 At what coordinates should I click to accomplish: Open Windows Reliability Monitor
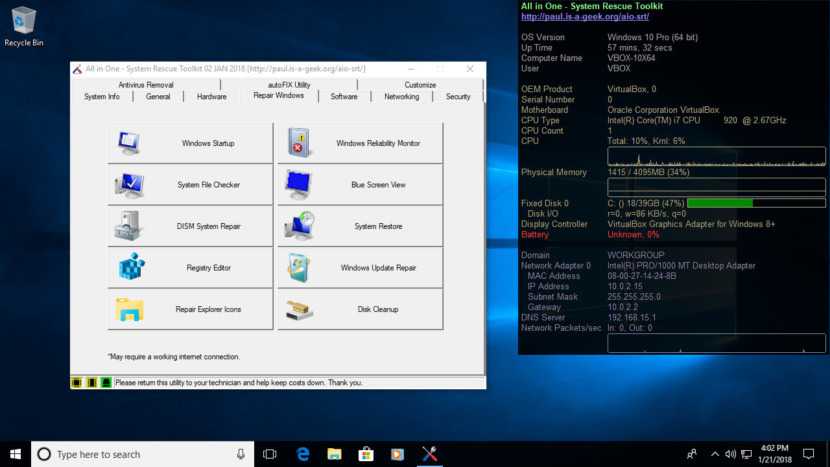pos(360,143)
